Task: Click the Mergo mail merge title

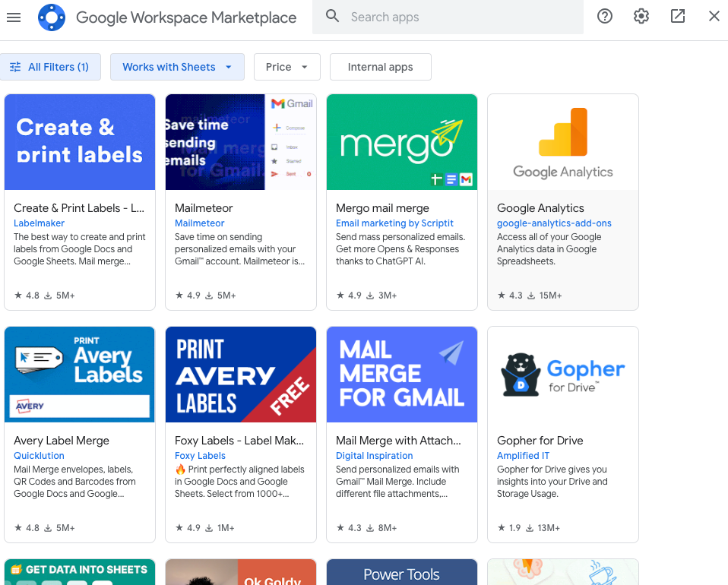Action: click(x=382, y=208)
